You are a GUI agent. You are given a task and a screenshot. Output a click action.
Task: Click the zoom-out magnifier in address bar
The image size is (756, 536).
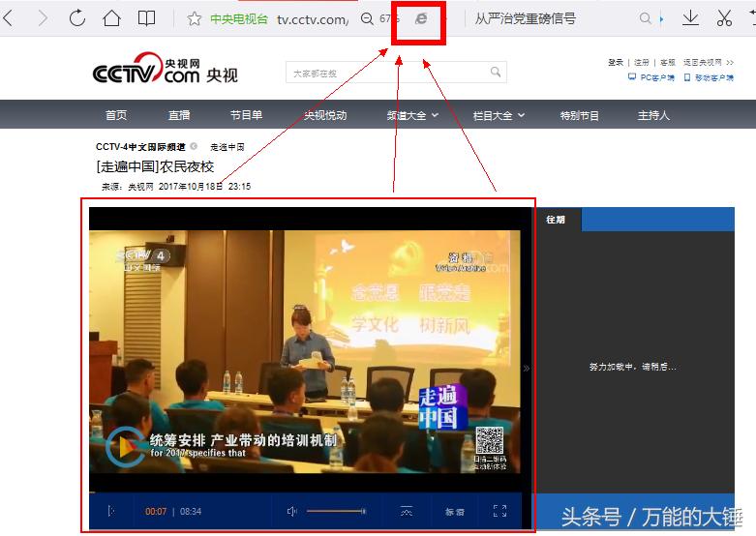367,18
